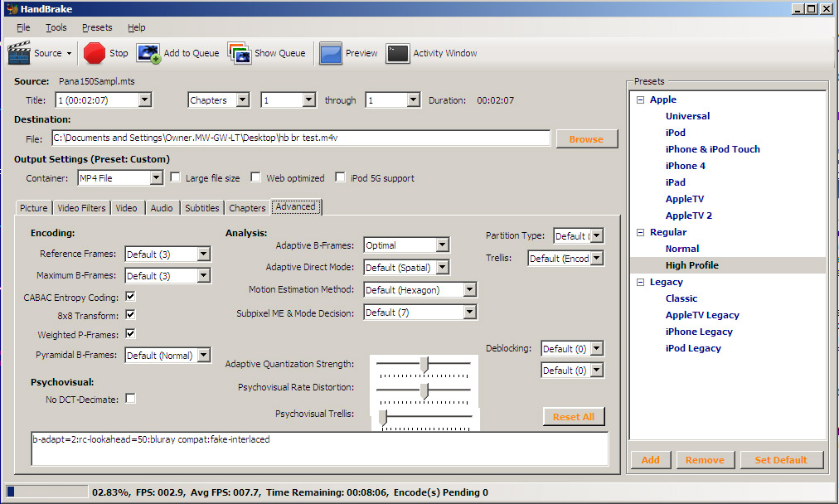Viewport: 839px width, 504px height.
Task: Select the AppleTV 2 preset
Action: [x=689, y=216]
